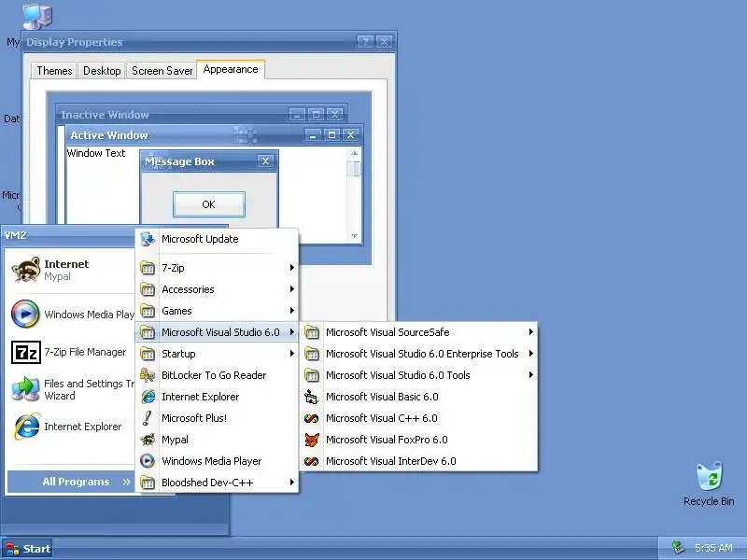Click the Microsoft Visual Studio 6.0 Tools folder icon

pyautogui.click(x=312, y=375)
